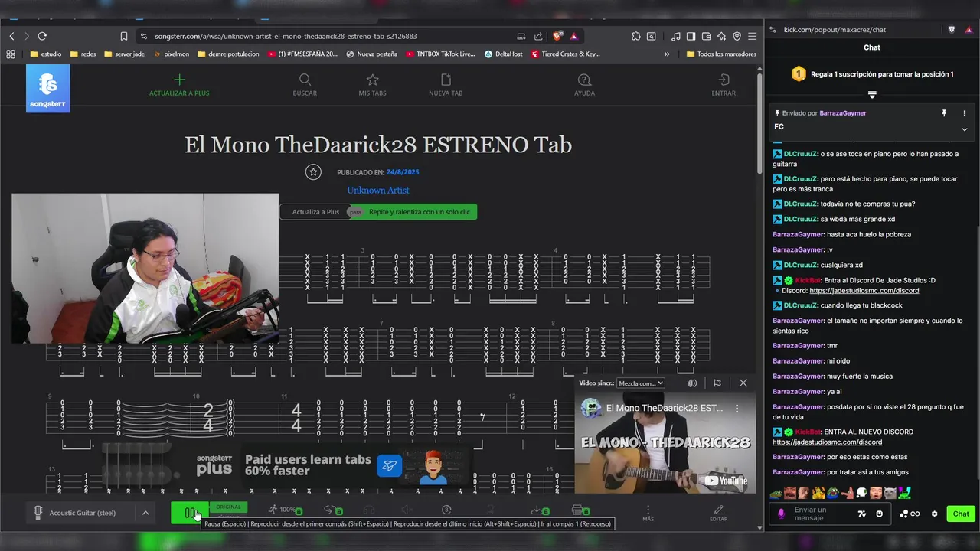Open the Buscar search menu
Screen dimensions: 980x551
click(x=305, y=85)
